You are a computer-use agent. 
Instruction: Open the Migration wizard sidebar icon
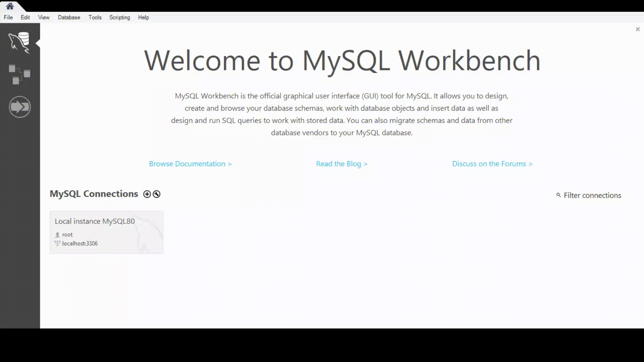pos(19,107)
